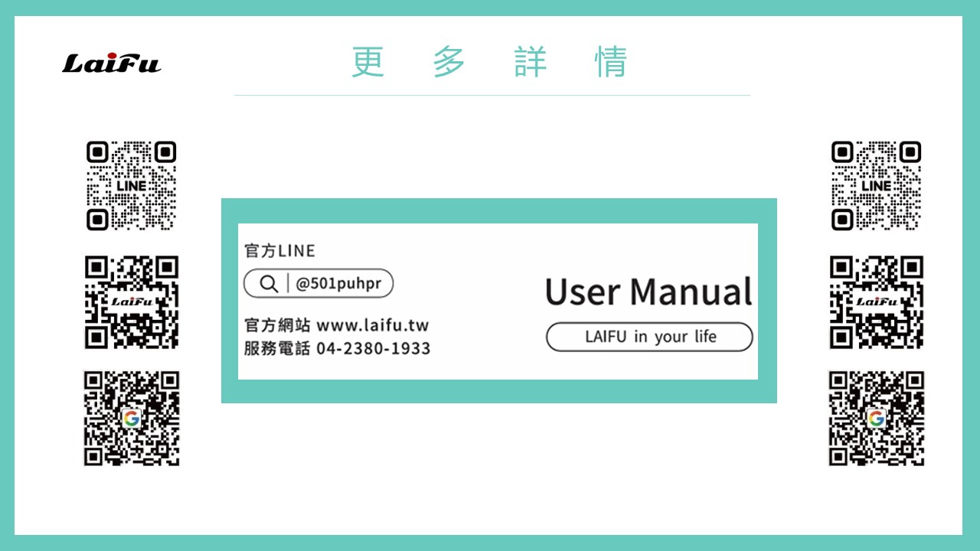Click the magnifying glass search icon
Viewport: 980px width, 551px height.
tap(269, 284)
